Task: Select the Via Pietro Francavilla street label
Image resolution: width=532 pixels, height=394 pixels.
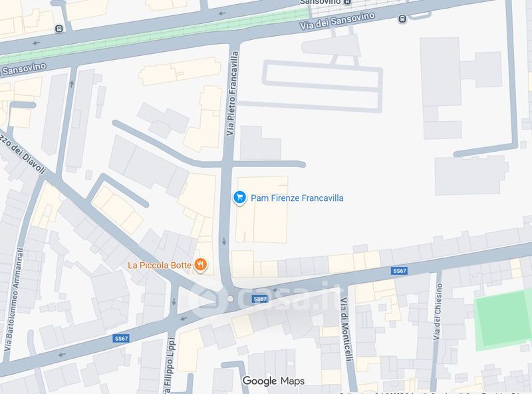Action: click(232, 94)
